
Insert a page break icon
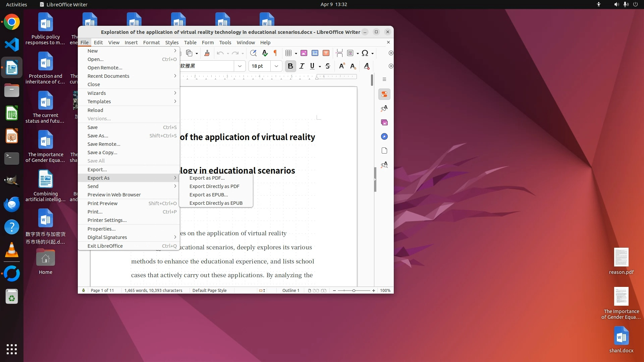(x=339, y=53)
